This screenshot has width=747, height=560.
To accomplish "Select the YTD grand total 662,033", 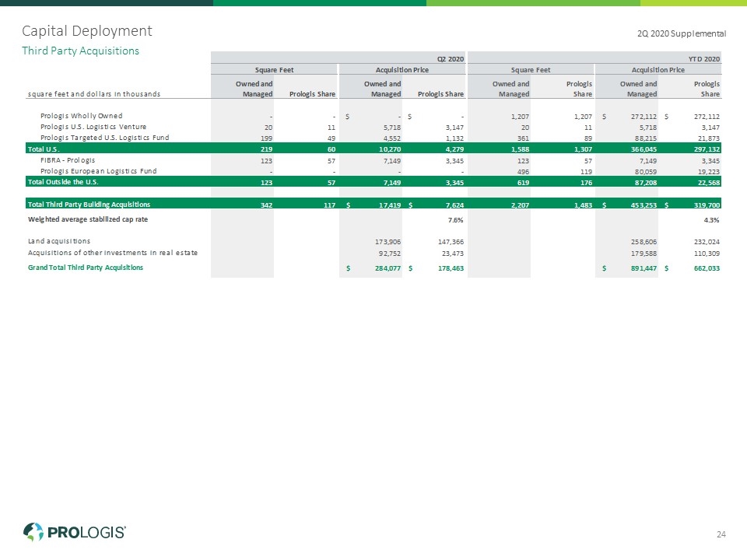I will [707, 268].
